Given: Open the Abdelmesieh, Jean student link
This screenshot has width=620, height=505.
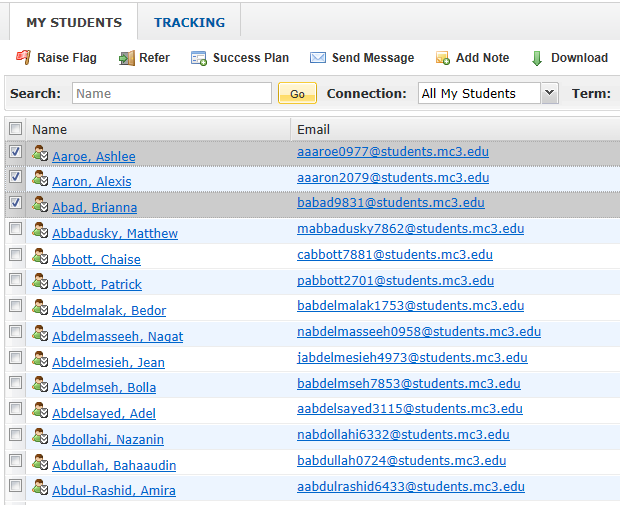Looking at the screenshot, I should pyautogui.click(x=108, y=362).
